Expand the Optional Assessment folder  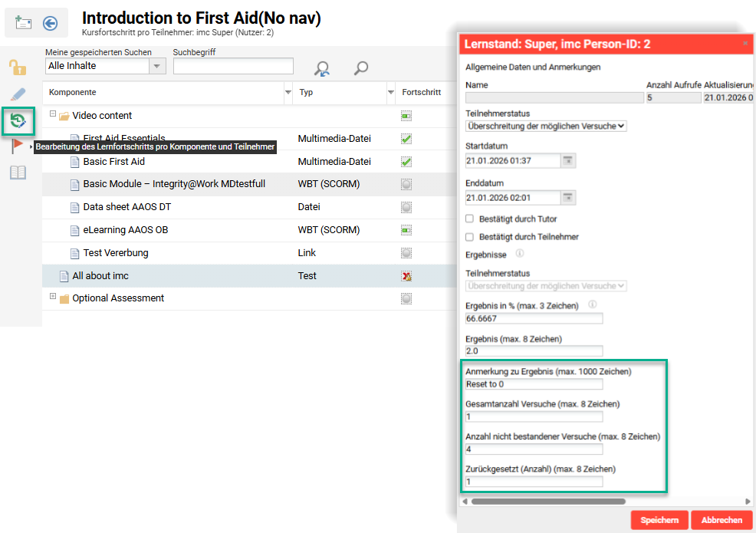coord(53,297)
